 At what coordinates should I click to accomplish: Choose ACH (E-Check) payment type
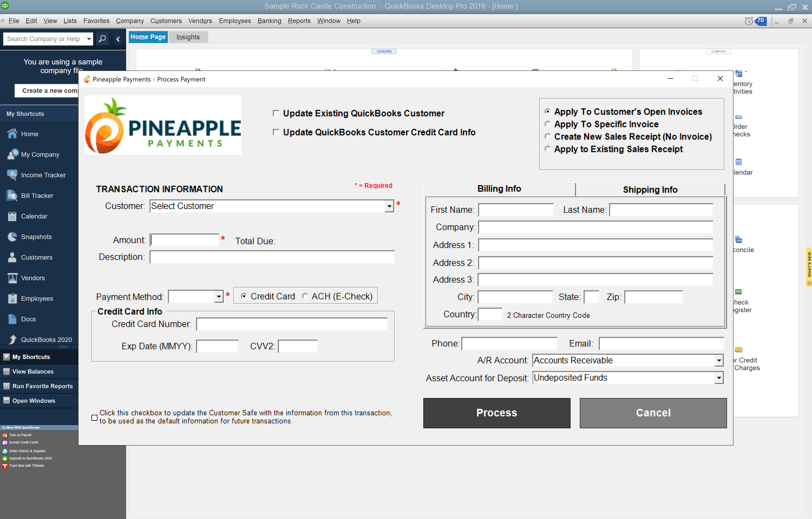click(x=305, y=296)
